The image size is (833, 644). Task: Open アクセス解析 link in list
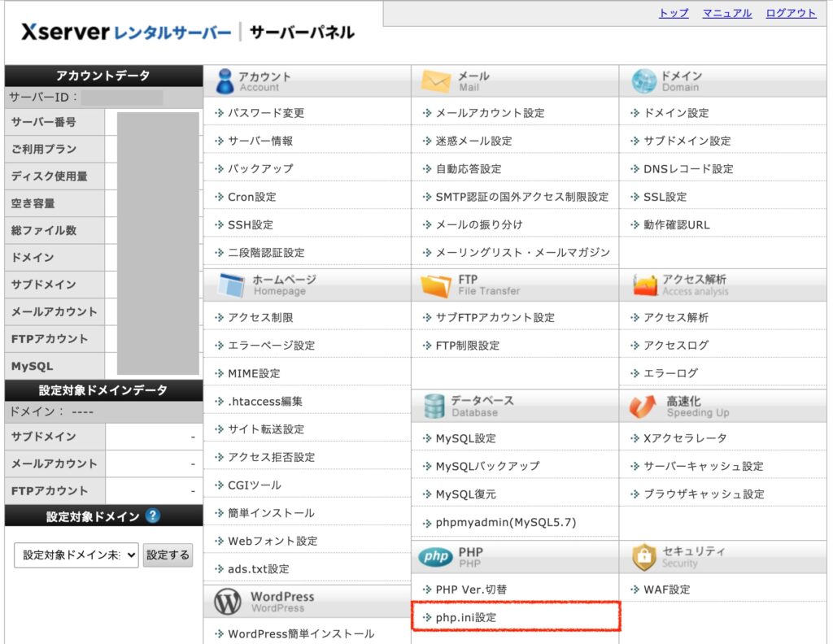[676, 317]
